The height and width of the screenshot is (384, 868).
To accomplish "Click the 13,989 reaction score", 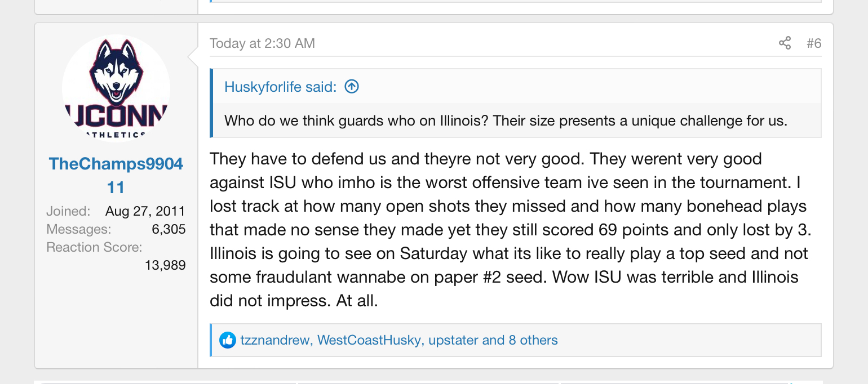I will pyautogui.click(x=165, y=265).
